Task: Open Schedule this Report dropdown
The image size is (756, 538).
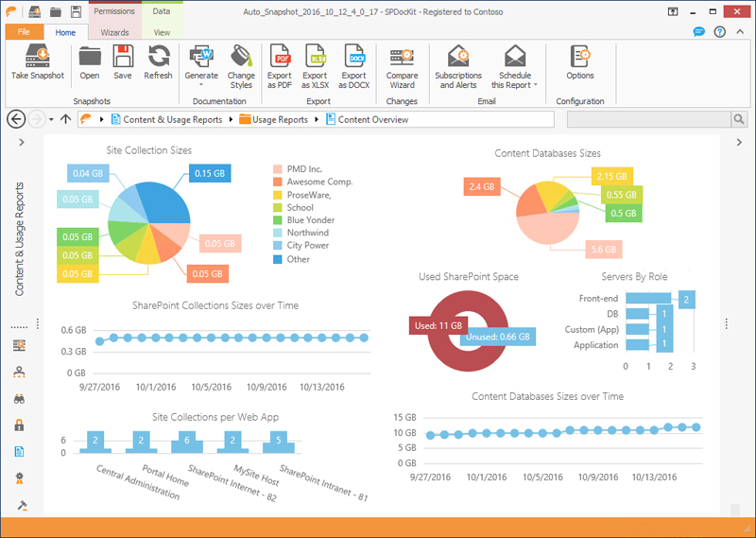Action: point(514,66)
